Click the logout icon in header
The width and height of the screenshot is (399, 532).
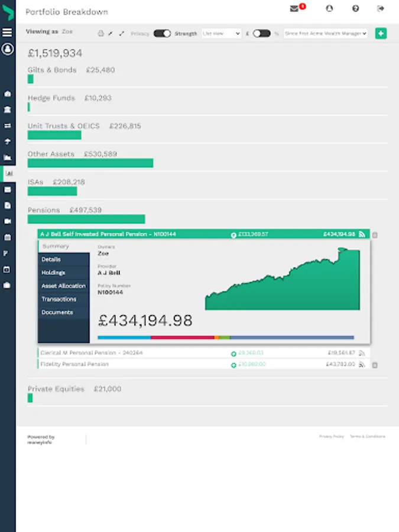pyautogui.click(x=381, y=8)
